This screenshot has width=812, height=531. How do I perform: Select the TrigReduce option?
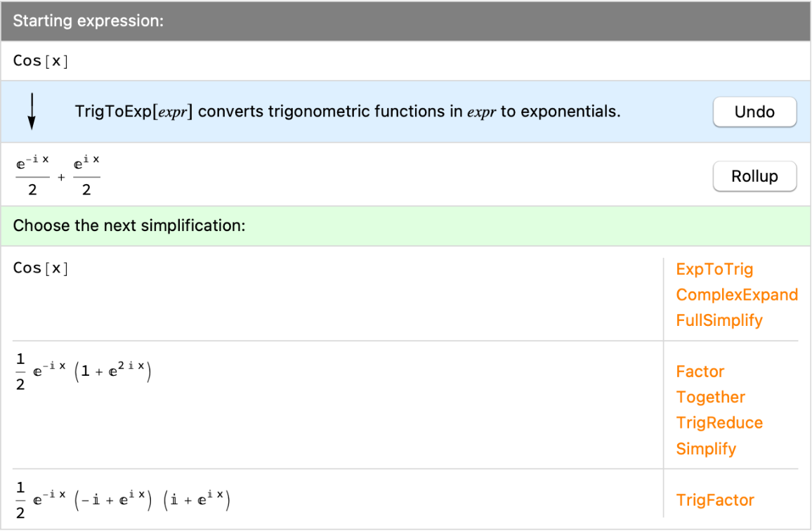(719, 423)
